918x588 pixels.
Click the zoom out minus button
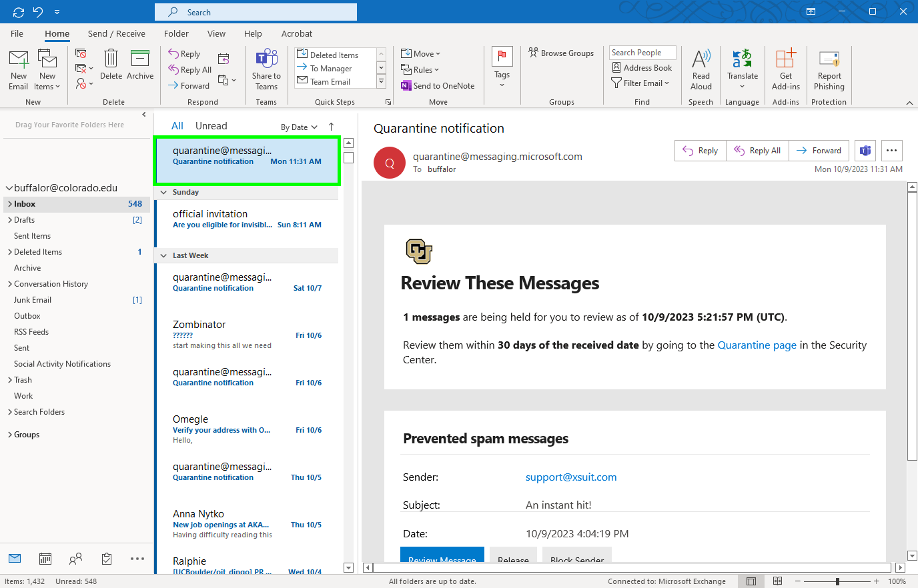(x=798, y=581)
